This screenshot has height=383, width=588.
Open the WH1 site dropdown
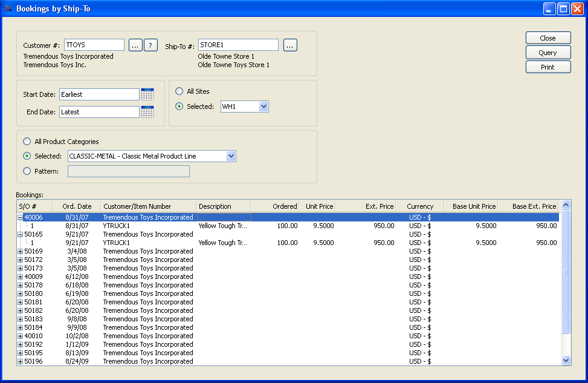263,106
